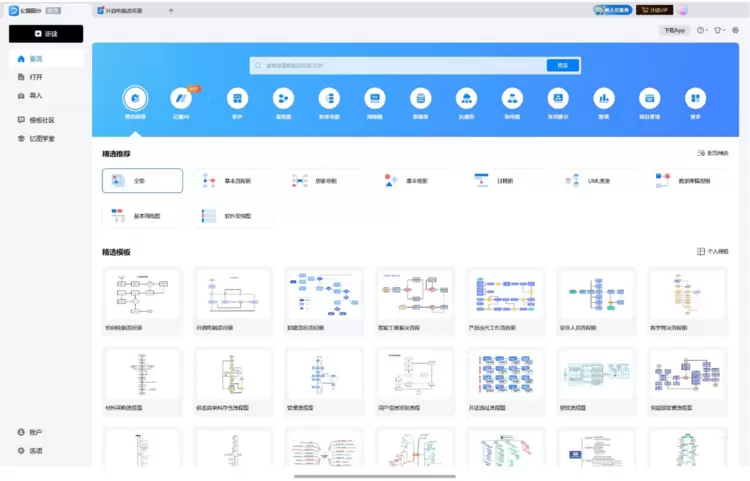Select the 全部 (All) recommendation filter
The width and height of the screenshot is (750, 481).
point(142,181)
